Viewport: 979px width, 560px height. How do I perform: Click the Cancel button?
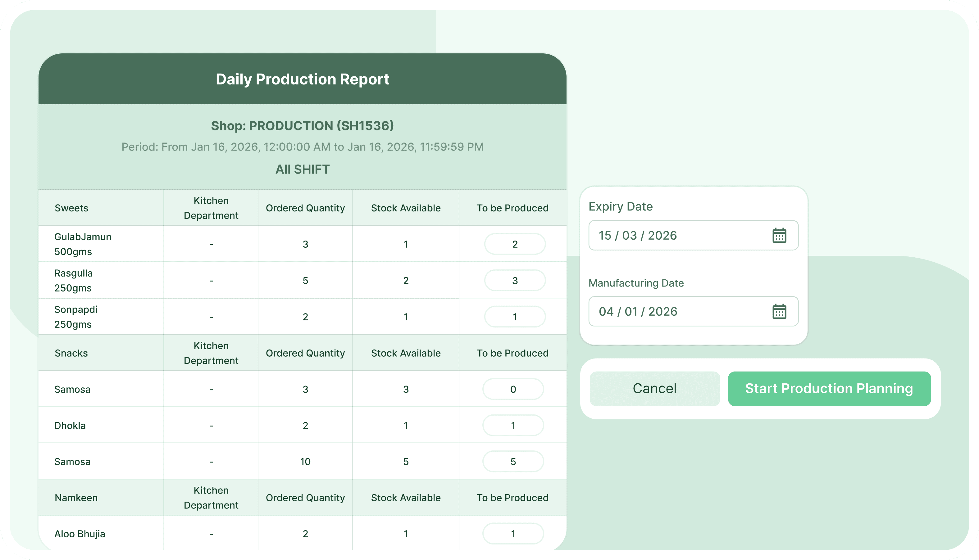(654, 388)
